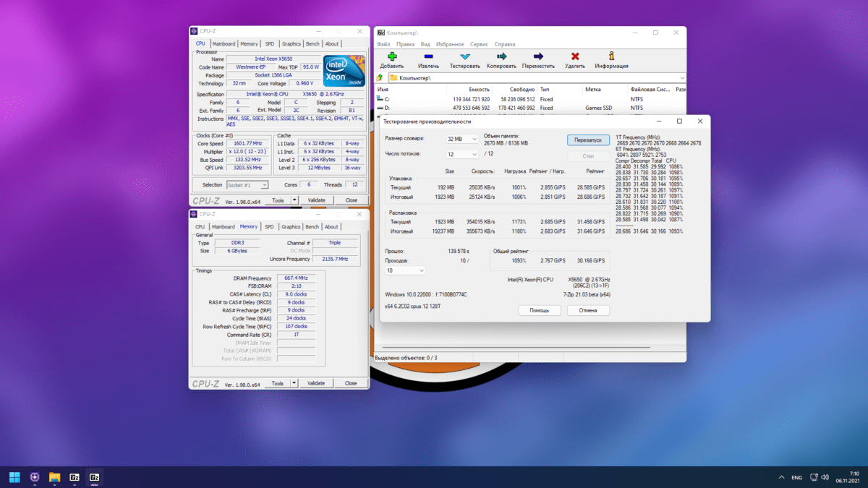Open the clock showing 7:10 06.11.2021

(x=849, y=477)
